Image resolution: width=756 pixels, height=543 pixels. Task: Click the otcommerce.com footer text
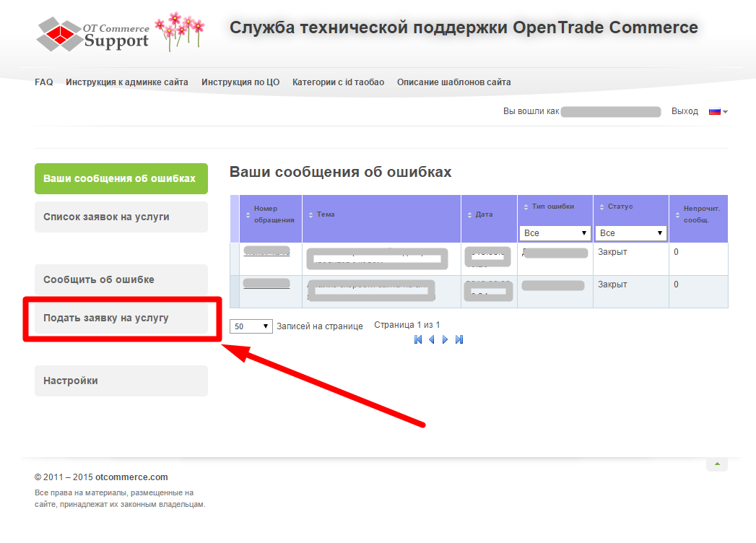coord(131,477)
